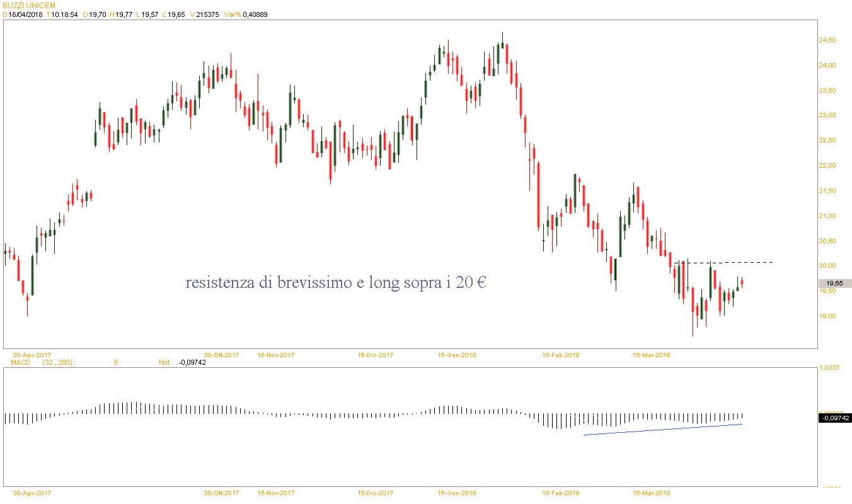Click the -0,09742 MACD value tag
Screen dimensions: 852x504
(834, 418)
